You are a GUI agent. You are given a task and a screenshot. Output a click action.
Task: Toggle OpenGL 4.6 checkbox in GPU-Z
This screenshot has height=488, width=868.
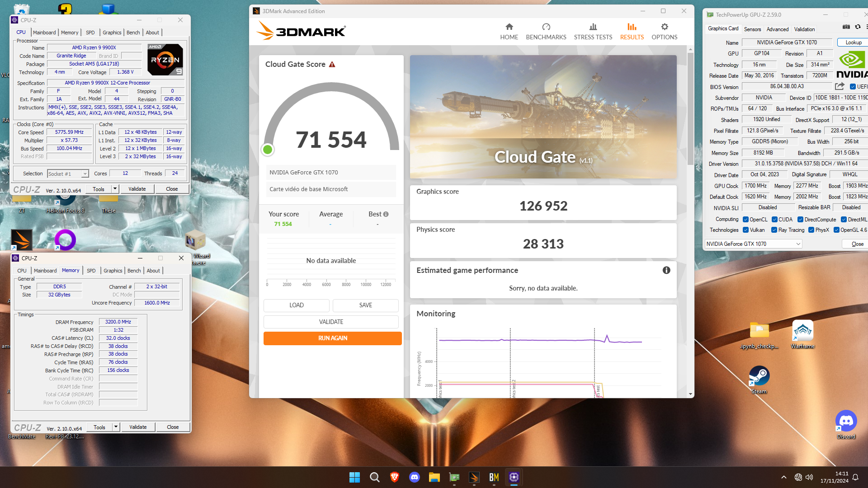(836, 230)
